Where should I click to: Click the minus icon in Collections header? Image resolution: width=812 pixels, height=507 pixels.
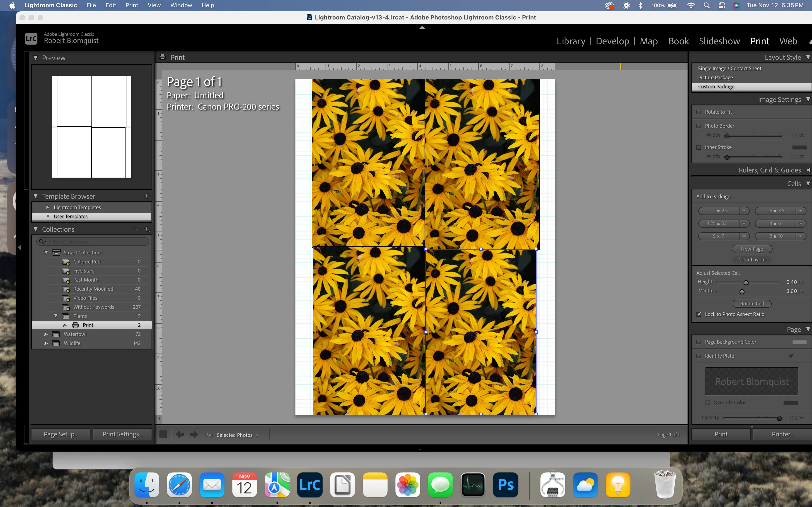137,229
